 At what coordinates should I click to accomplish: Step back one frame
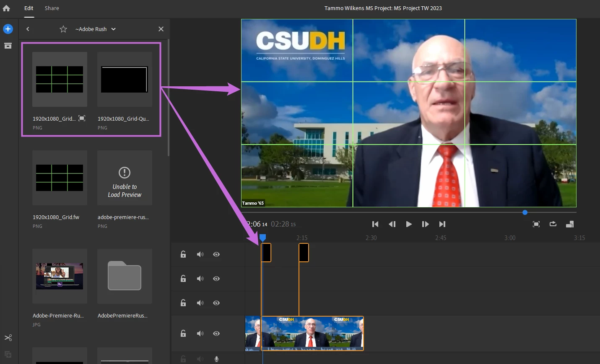[392, 224]
